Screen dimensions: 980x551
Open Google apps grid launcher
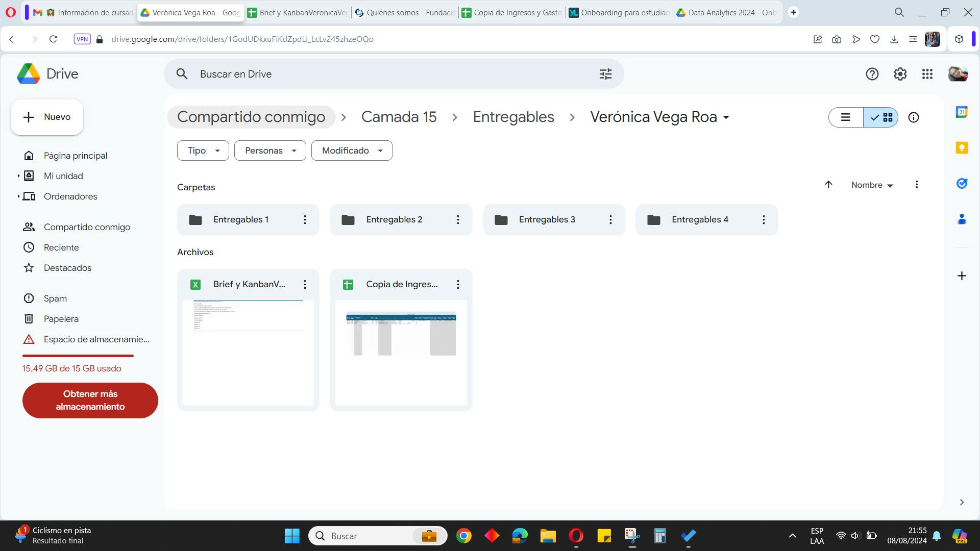tap(927, 74)
